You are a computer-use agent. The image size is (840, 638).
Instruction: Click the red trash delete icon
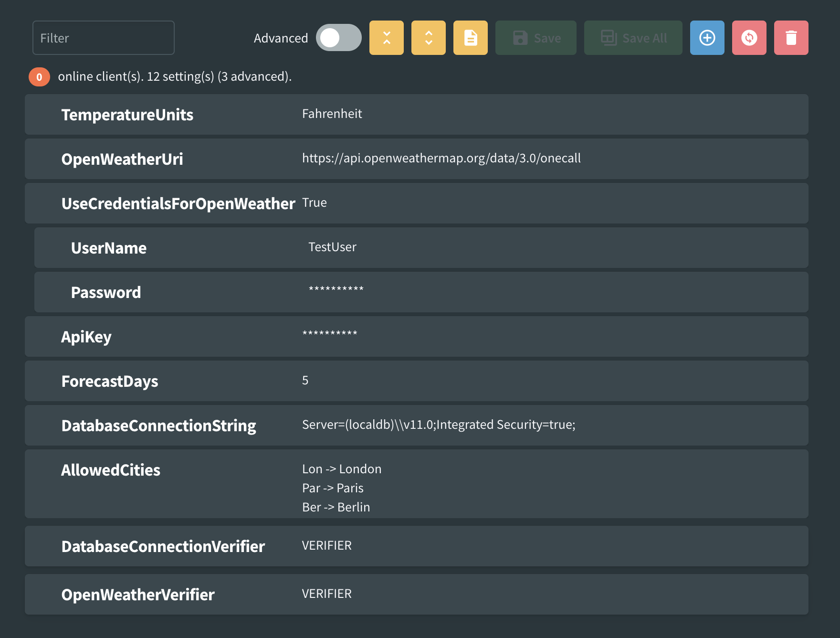pyautogui.click(x=791, y=38)
